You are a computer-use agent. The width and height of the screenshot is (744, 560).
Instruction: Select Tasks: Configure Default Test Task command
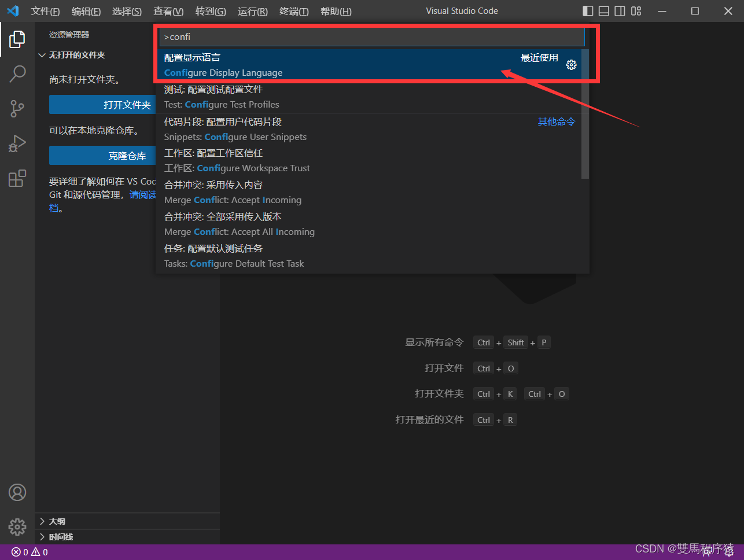point(369,256)
